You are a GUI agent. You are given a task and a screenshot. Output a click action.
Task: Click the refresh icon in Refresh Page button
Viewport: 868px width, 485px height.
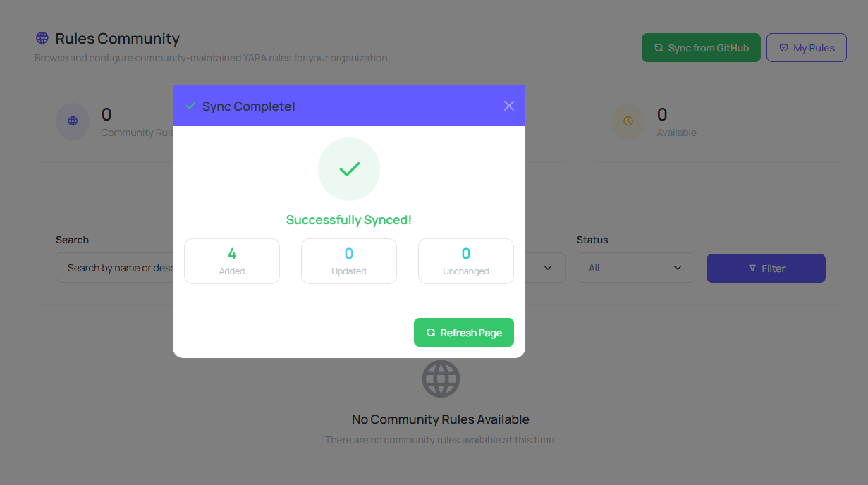431,333
